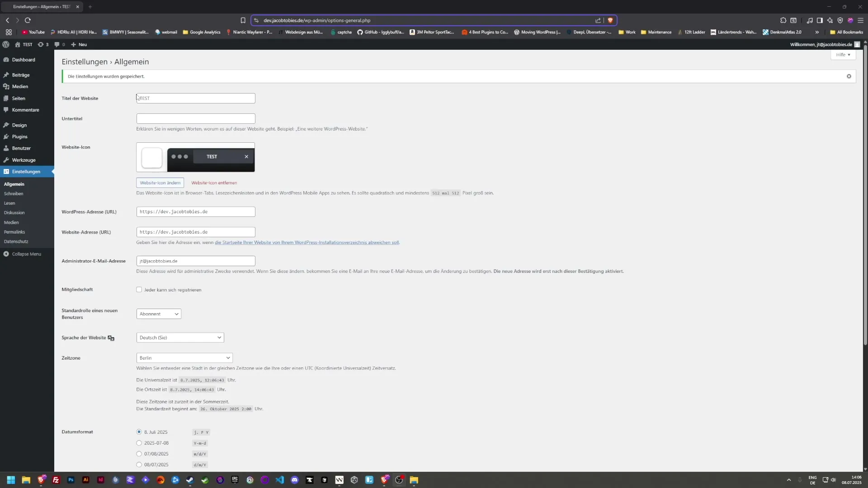Open the Zeitzone dropdown showing Berlin

[184, 357]
